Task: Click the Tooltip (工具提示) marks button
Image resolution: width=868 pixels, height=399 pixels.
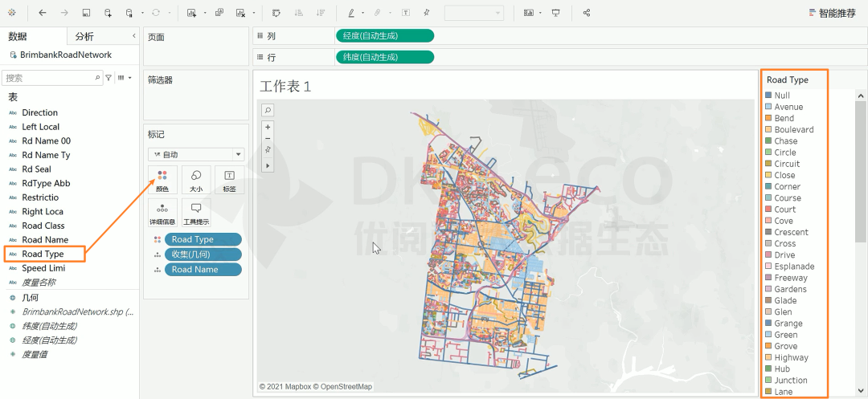Action: point(196,213)
